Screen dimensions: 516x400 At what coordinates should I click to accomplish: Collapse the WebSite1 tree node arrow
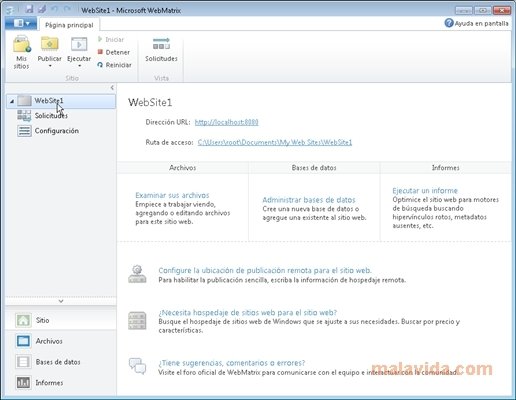pyautogui.click(x=12, y=101)
